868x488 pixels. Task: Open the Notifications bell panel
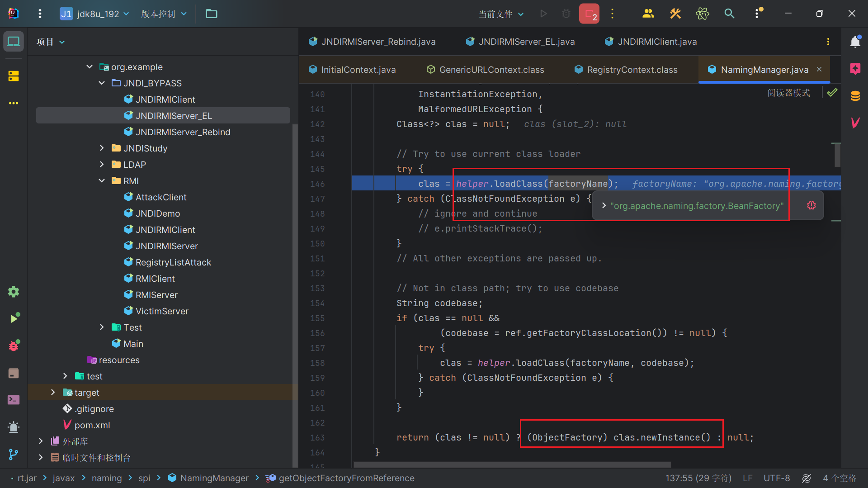[x=855, y=42]
